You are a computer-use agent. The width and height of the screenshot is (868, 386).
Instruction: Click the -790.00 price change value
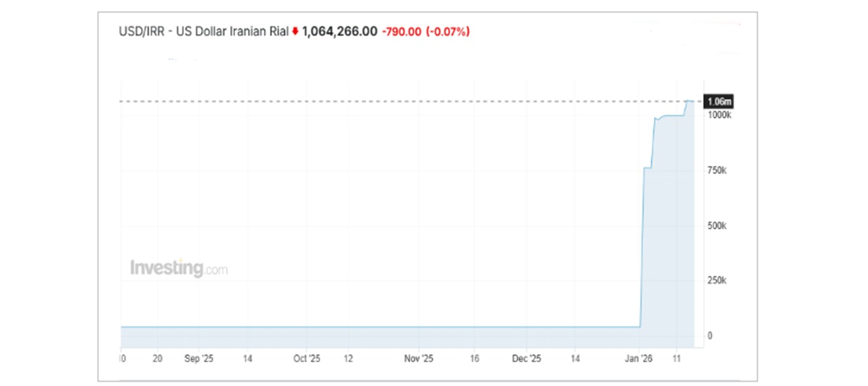coord(401,32)
